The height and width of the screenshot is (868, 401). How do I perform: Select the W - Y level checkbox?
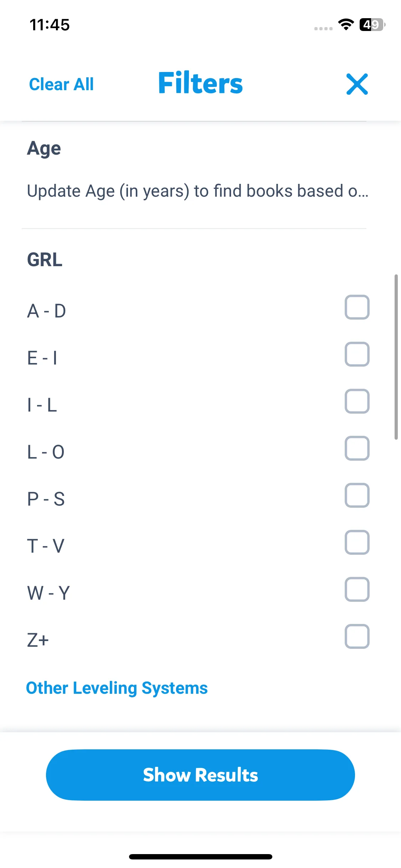click(x=357, y=589)
